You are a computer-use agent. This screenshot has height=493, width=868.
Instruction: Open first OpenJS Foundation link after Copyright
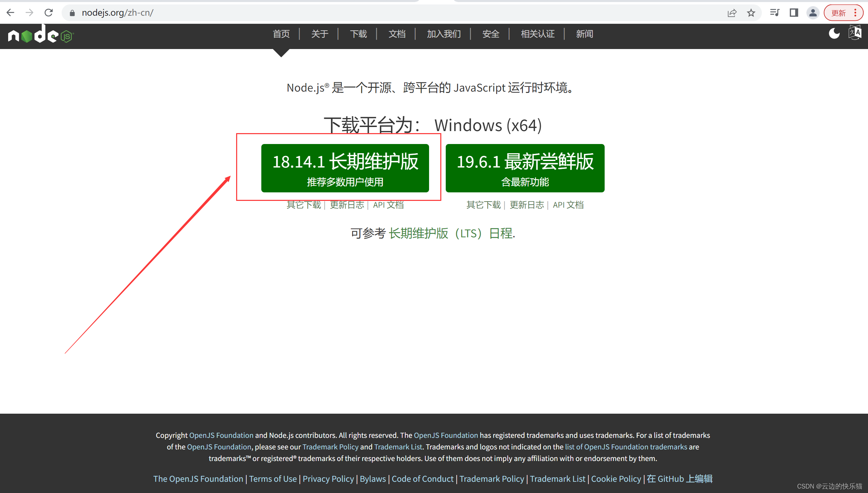pyautogui.click(x=221, y=435)
